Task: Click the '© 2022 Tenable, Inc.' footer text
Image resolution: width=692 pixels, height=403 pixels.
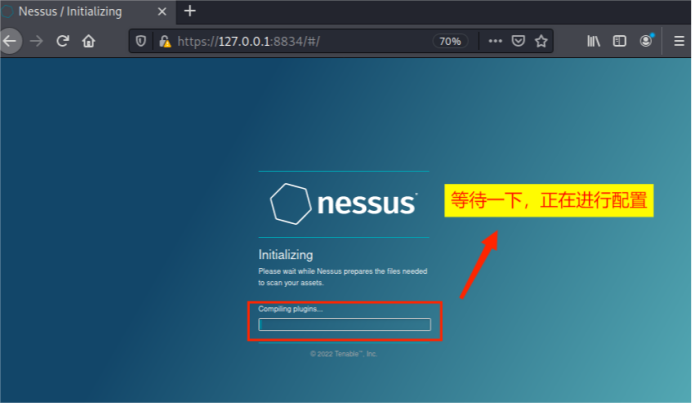Action: [x=343, y=354]
